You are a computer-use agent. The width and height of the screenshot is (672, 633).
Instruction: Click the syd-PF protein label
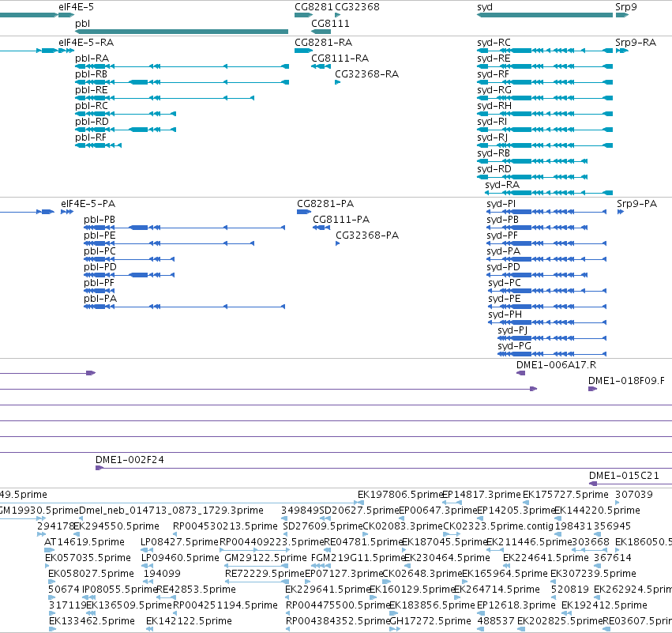click(x=502, y=235)
